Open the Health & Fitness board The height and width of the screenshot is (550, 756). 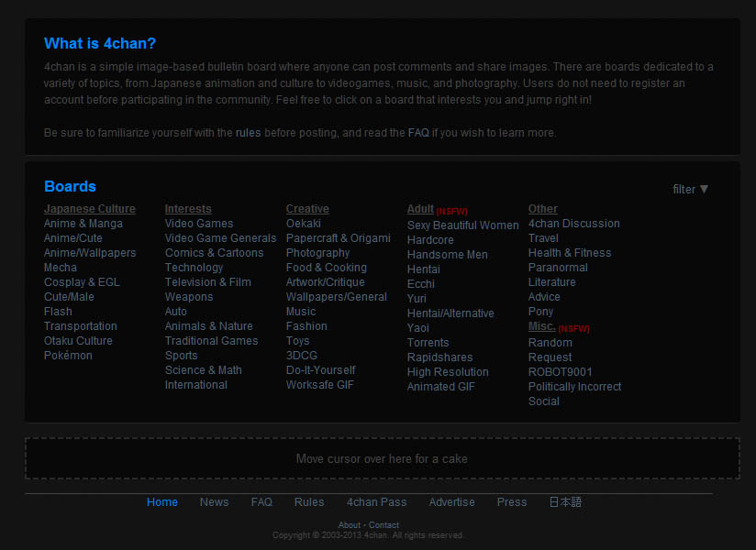(570, 253)
